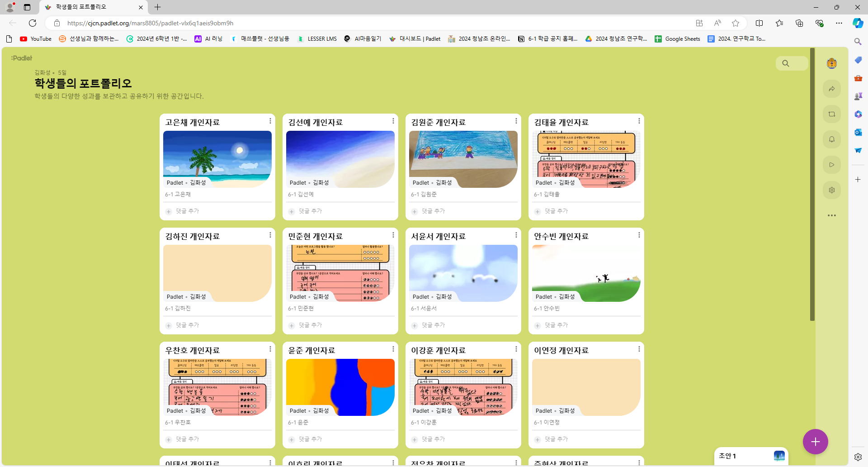Image resolution: width=868 pixels, height=467 pixels.
Task: Open 안수빈 개인자료 options menu
Action: pyautogui.click(x=639, y=235)
